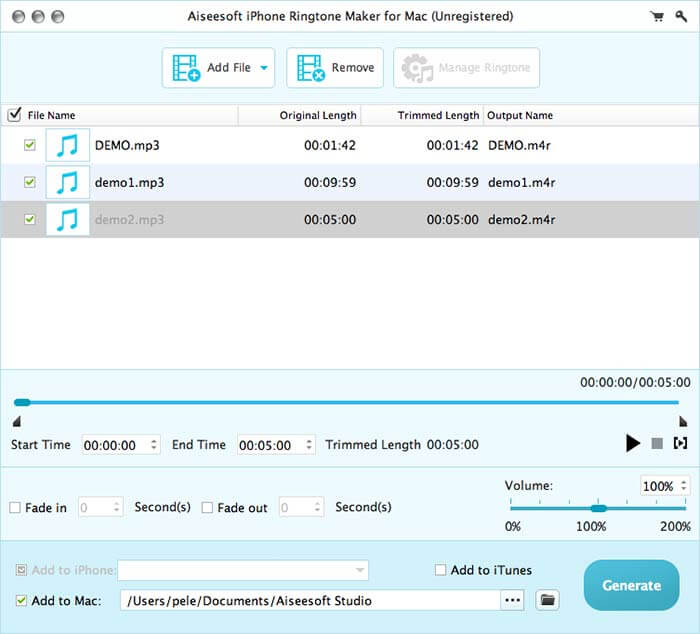Click the playback progress slider handle
The image size is (700, 634).
(22, 402)
